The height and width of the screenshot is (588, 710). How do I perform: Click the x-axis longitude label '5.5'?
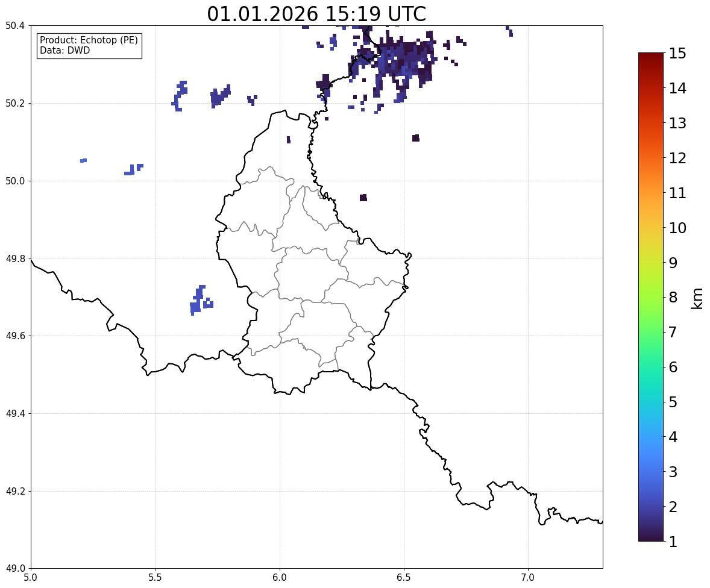pyautogui.click(x=155, y=578)
